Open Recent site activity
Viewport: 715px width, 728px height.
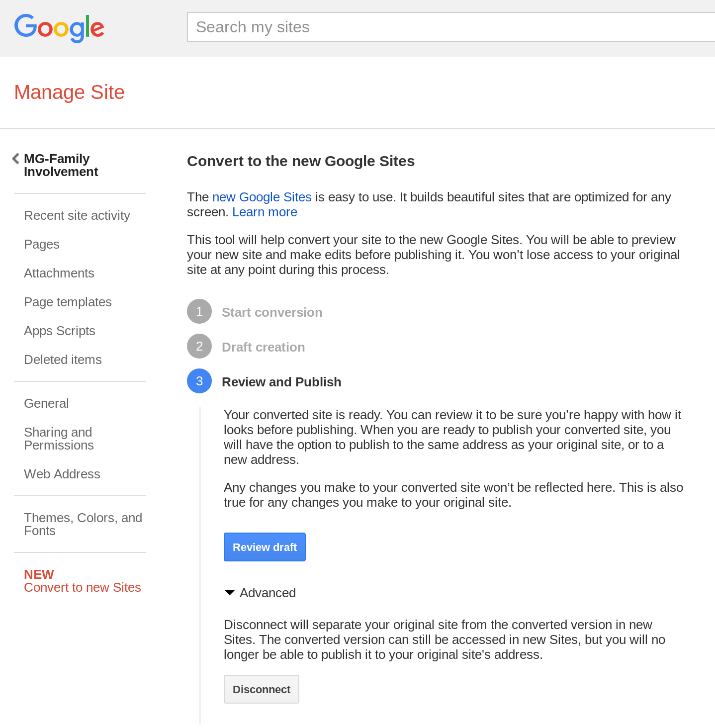77,216
